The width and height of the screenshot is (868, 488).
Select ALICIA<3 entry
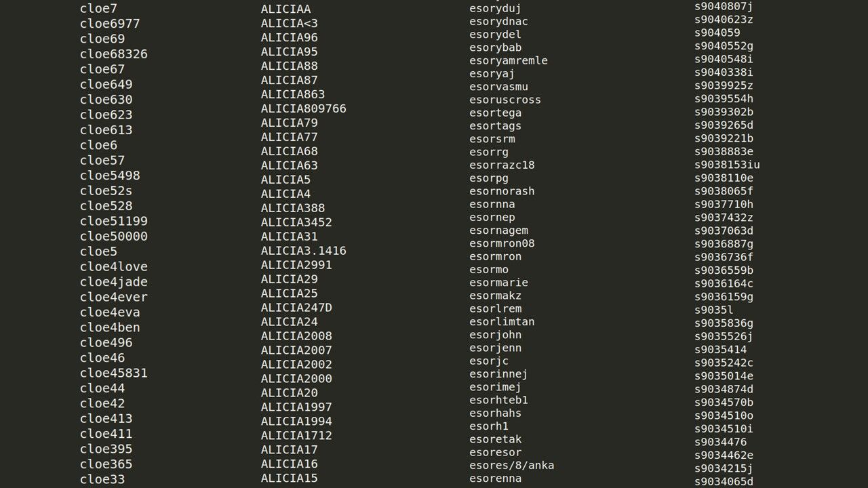(x=290, y=23)
